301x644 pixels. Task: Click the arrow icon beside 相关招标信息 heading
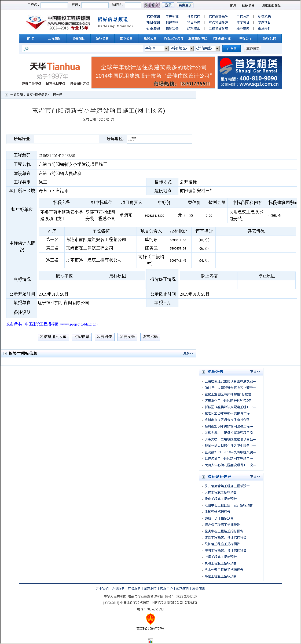coord(5,353)
